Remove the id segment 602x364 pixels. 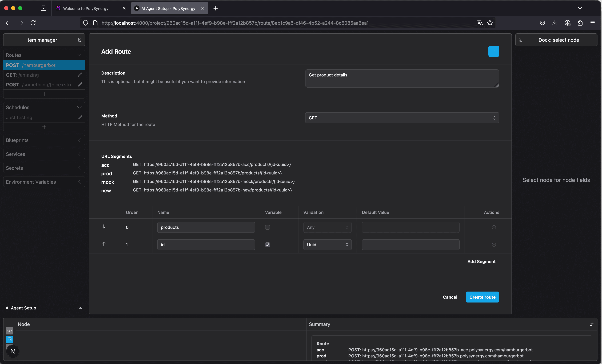(493, 245)
